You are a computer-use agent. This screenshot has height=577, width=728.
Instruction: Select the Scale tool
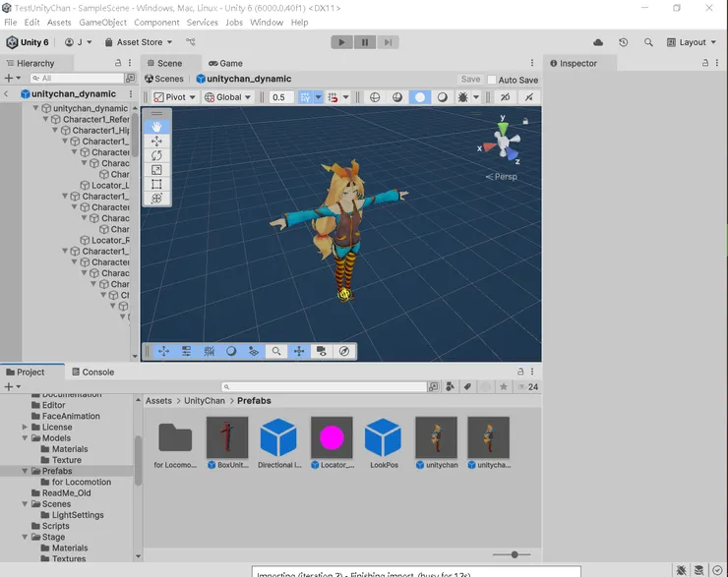(x=156, y=170)
